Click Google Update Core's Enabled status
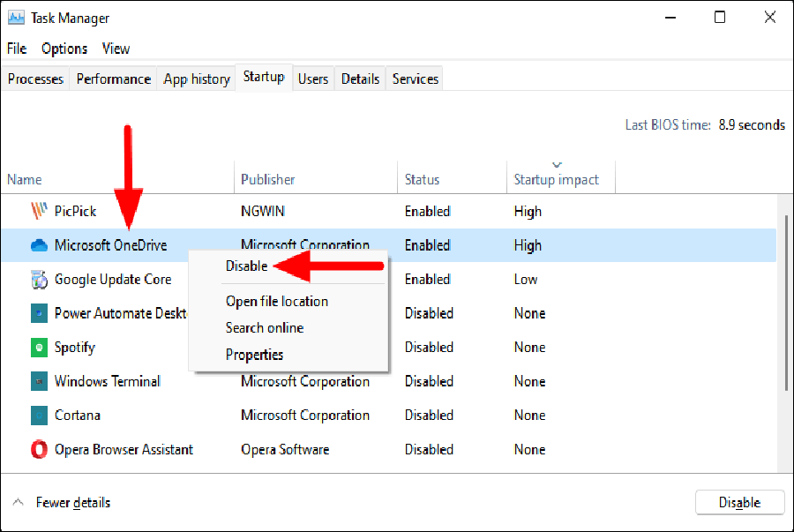Screen dimensions: 794x532 (x=427, y=280)
